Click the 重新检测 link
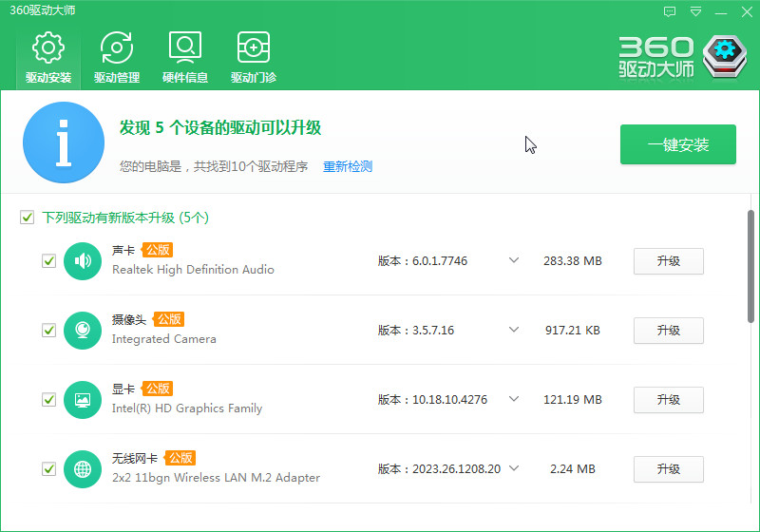This screenshot has height=532, width=760. tap(348, 166)
